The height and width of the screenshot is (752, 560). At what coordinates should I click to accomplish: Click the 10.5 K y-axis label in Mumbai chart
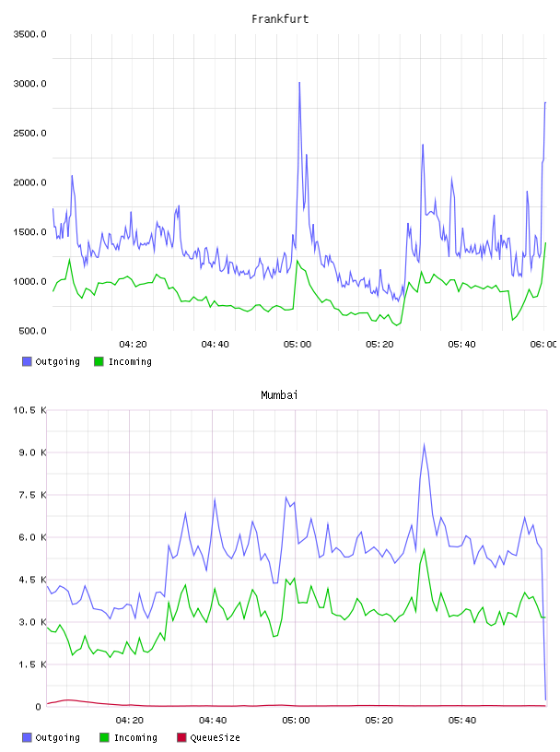[x=29, y=410]
